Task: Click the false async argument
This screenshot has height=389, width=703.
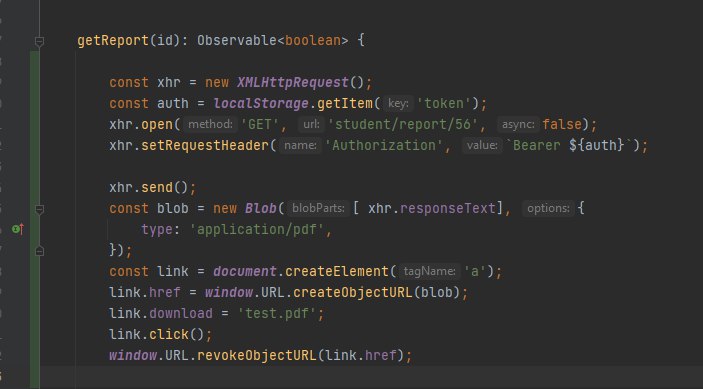Action: point(562,124)
